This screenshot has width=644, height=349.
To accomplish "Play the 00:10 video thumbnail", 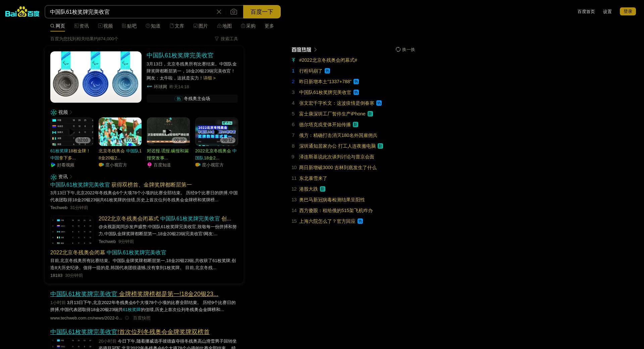I will click(168, 132).
